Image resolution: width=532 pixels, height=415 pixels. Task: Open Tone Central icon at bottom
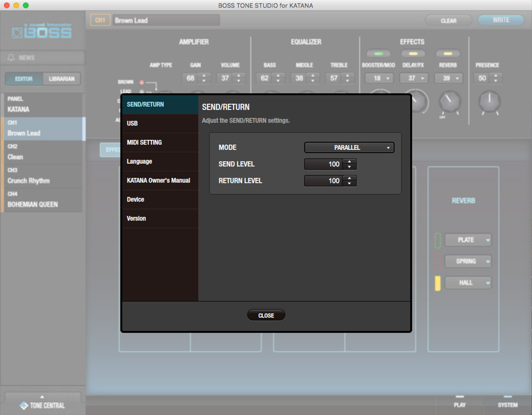[24, 405]
